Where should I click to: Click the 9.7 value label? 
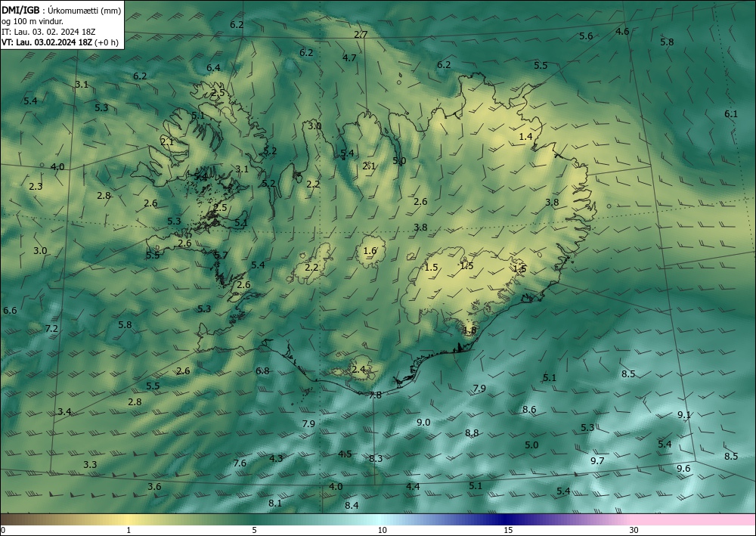pyautogui.click(x=597, y=461)
